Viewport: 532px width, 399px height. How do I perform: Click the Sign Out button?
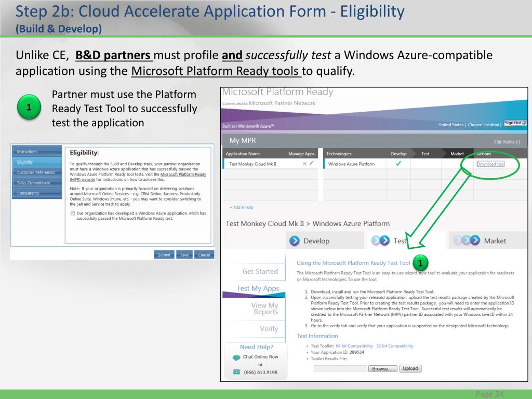[515, 123]
